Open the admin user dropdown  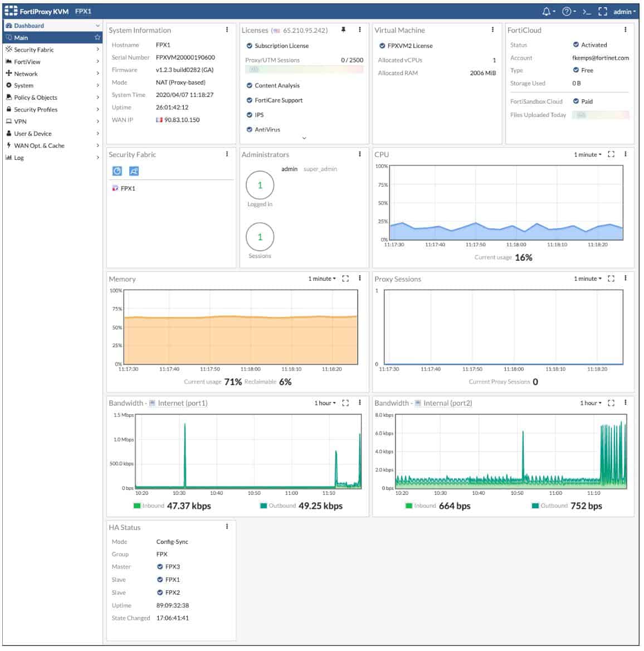click(x=625, y=12)
